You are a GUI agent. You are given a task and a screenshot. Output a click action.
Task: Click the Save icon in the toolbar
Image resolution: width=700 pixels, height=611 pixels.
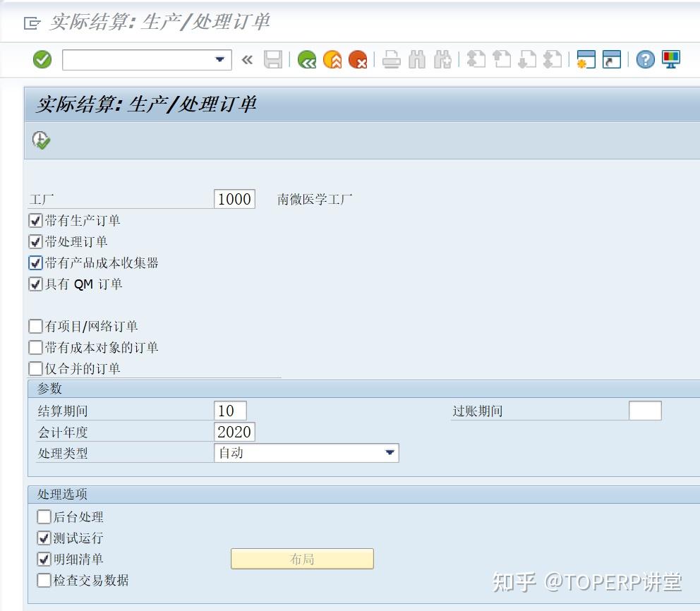(273, 59)
